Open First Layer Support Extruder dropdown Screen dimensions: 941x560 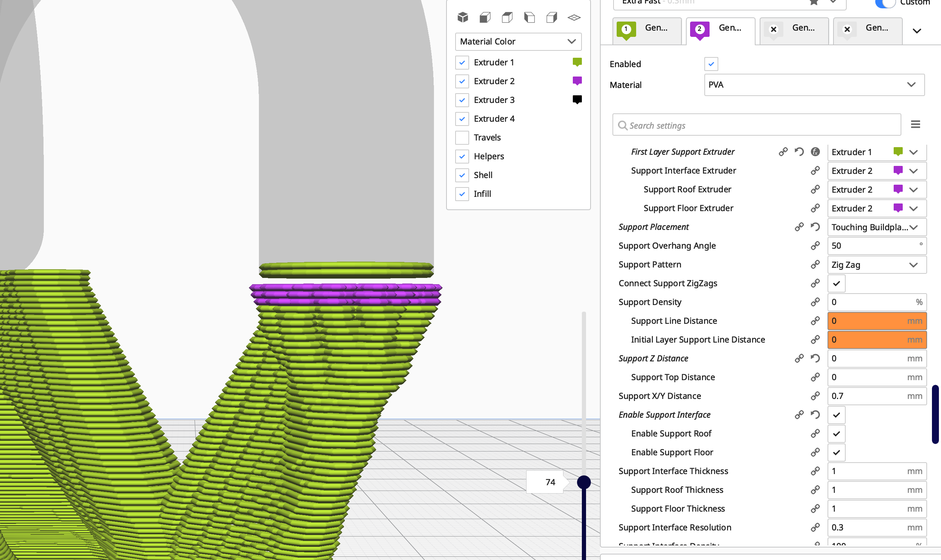click(x=877, y=152)
